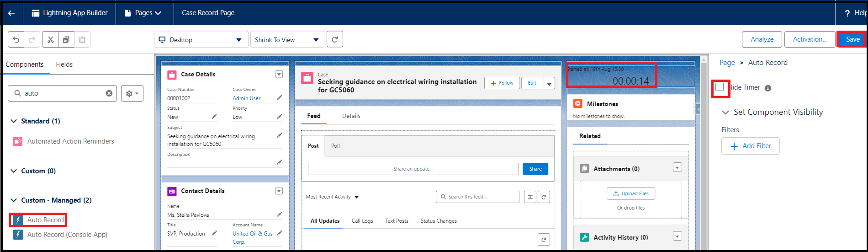Edit the Case Owner field pencil

280,97
